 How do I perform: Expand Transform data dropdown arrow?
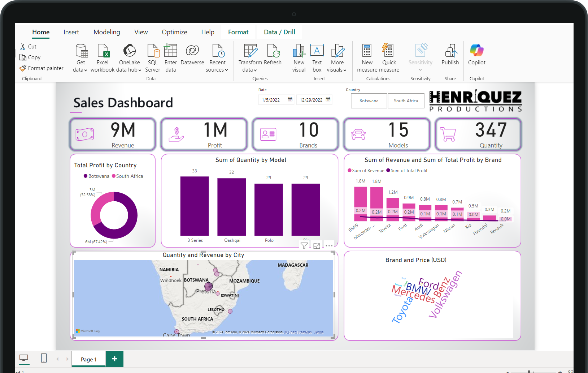tap(255, 70)
